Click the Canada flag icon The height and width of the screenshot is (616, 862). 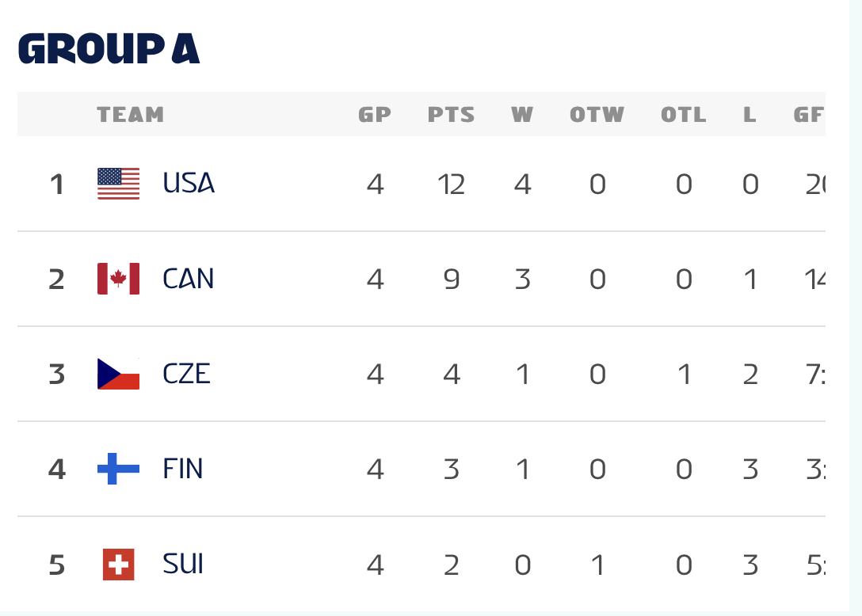pyautogui.click(x=118, y=279)
